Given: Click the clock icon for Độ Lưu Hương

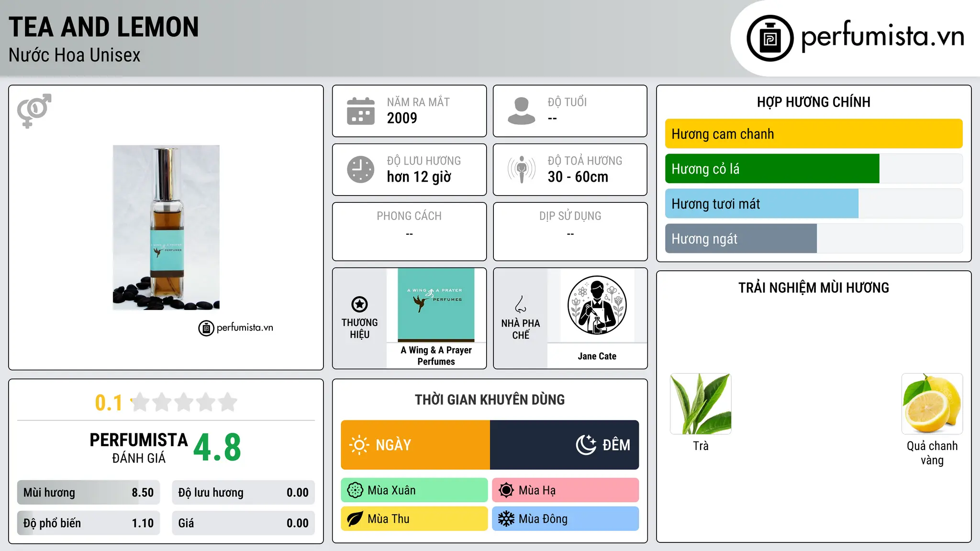Looking at the screenshot, I should 361,169.
